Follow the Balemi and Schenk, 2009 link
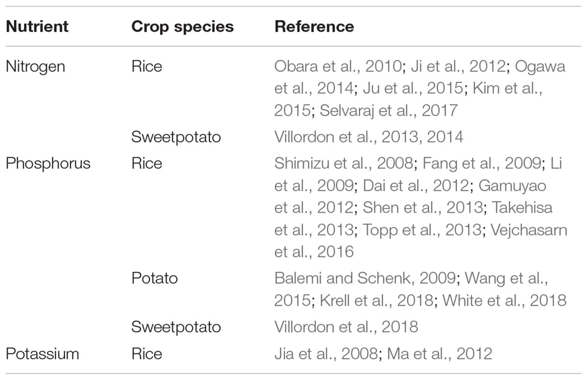The height and width of the screenshot is (380, 588). click(x=365, y=279)
